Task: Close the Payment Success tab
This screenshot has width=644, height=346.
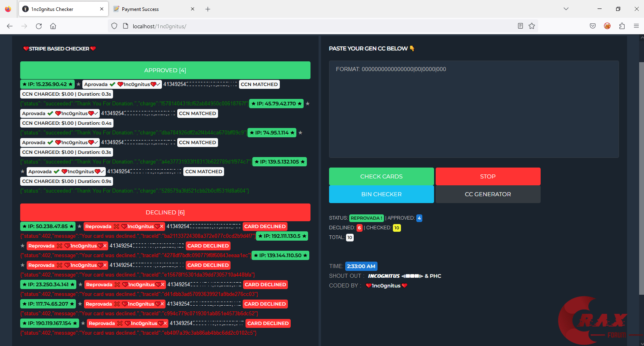Action: [193, 9]
